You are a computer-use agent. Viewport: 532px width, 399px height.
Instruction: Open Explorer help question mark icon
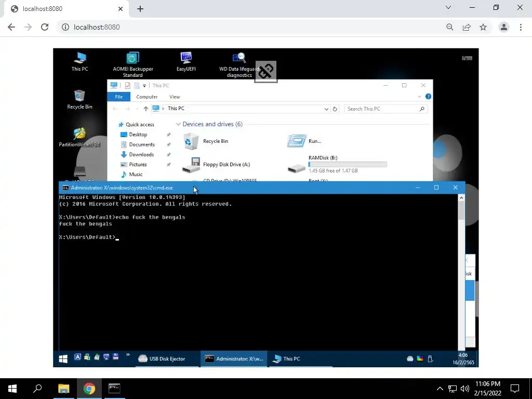click(428, 97)
